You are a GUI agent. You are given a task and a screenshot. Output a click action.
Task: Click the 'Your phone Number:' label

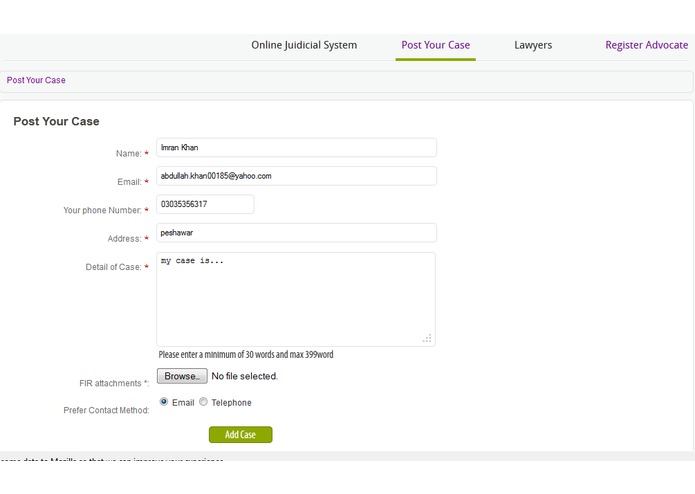(102, 210)
